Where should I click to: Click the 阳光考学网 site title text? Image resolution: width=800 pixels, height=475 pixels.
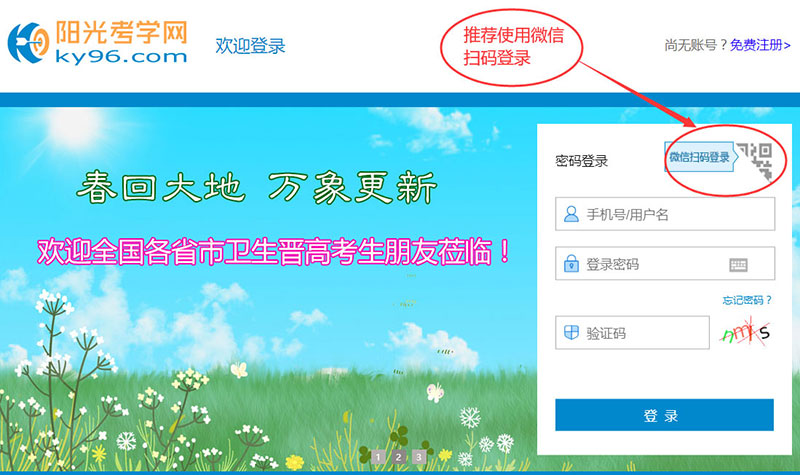121,33
